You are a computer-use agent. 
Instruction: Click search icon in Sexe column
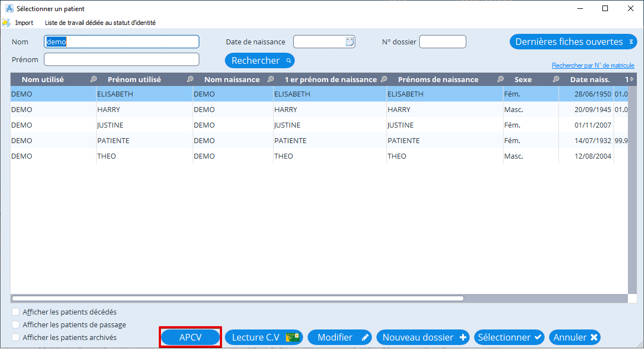[x=556, y=79]
